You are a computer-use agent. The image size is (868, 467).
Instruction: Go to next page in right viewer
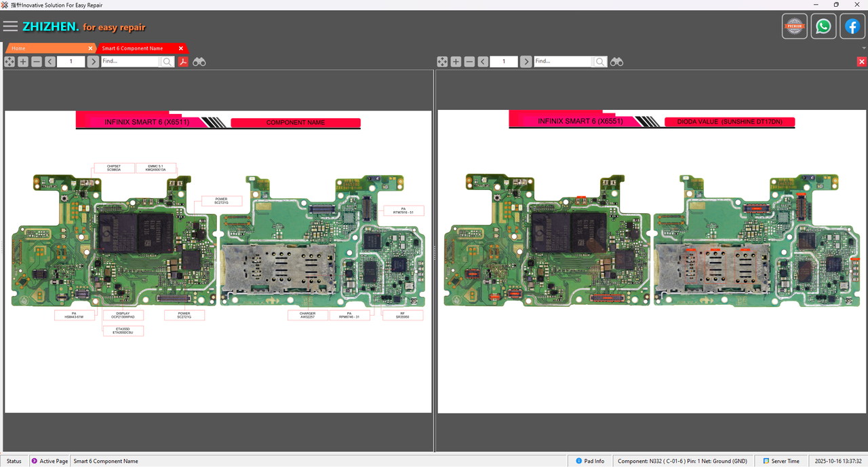coord(526,62)
